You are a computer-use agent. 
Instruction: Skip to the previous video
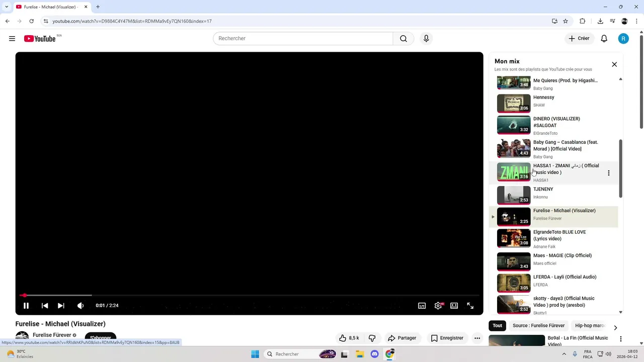tap(45, 306)
